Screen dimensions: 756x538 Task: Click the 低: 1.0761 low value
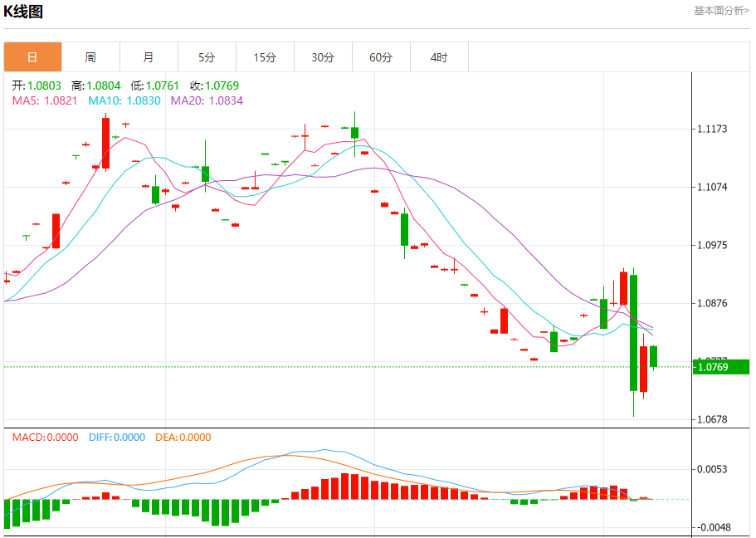point(154,86)
